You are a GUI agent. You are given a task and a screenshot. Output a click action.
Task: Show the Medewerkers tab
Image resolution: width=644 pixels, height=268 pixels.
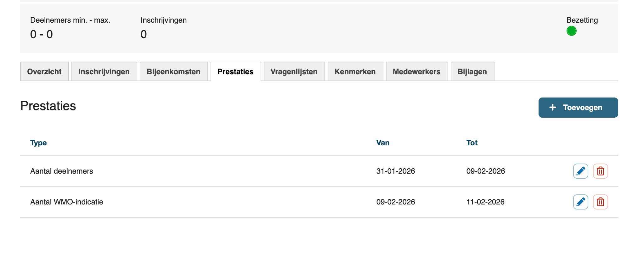click(416, 72)
